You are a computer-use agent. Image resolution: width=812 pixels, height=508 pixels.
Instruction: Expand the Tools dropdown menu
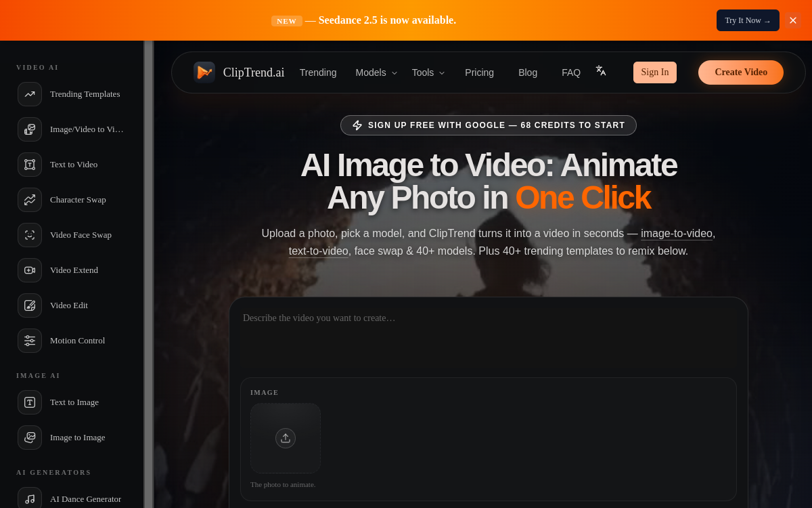(x=428, y=72)
